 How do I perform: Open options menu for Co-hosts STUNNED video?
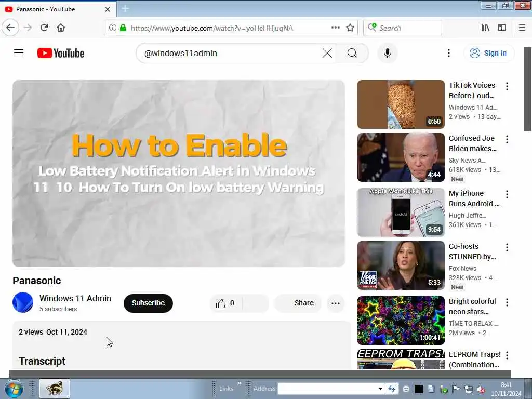tap(507, 247)
